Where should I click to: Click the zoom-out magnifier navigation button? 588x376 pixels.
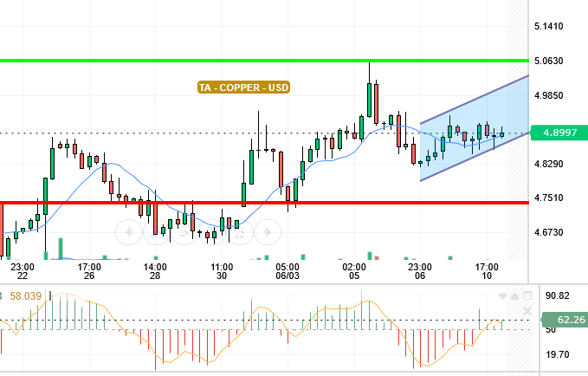[184, 232]
